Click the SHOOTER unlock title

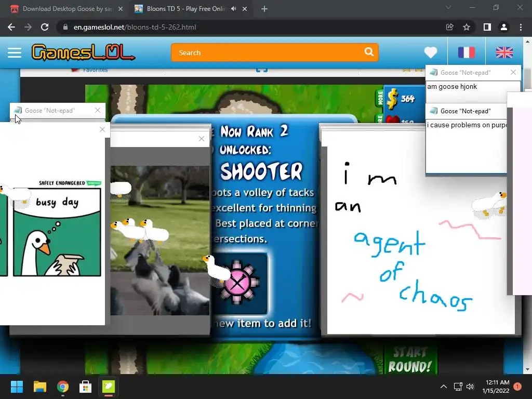pyautogui.click(x=261, y=171)
